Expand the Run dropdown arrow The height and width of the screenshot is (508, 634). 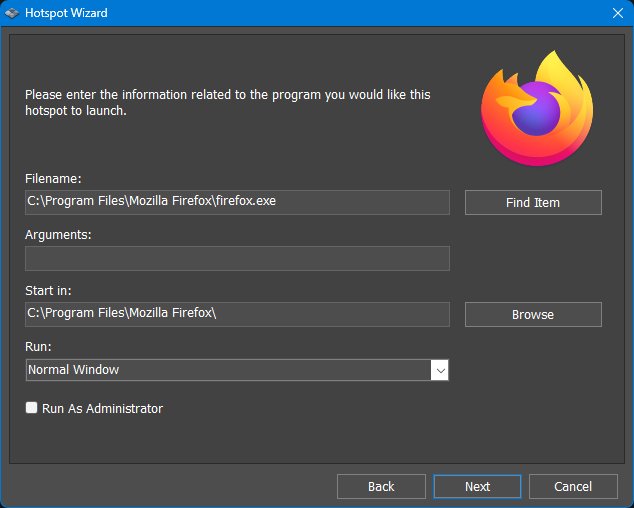tap(440, 370)
